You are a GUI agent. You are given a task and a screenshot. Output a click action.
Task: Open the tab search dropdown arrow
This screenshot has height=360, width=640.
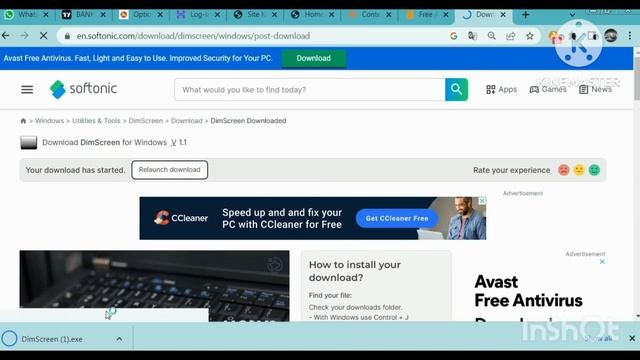pos(572,15)
